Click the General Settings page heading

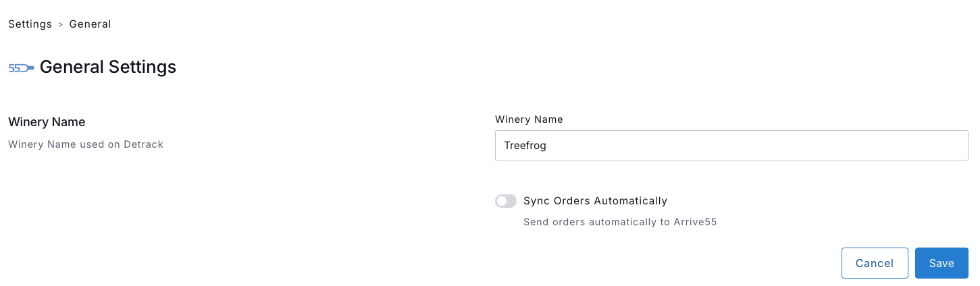tap(108, 67)
